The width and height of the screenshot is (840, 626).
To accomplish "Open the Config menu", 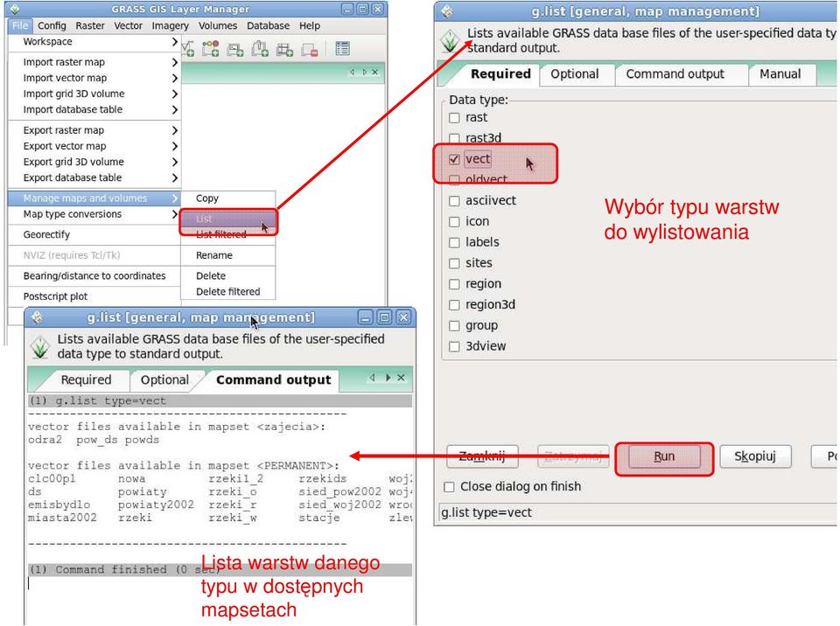I will [52, 25].
